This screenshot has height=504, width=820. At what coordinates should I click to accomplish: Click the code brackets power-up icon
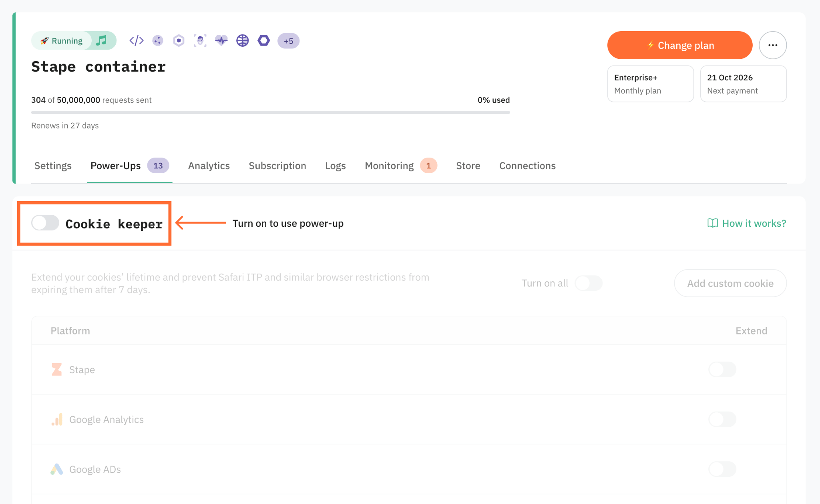(136, 40)
